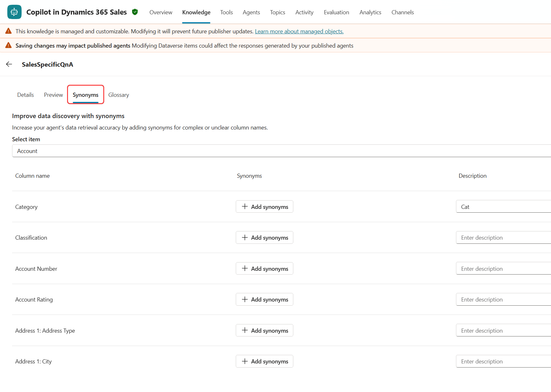
Task: Navigate to the Analytics section
Action: [x=370, y=12]
